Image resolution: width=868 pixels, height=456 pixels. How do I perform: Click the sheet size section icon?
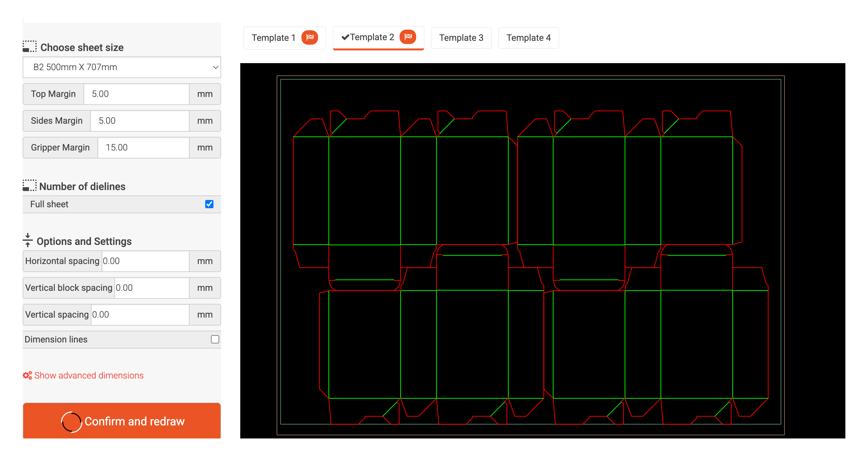[x=29, y=47]
